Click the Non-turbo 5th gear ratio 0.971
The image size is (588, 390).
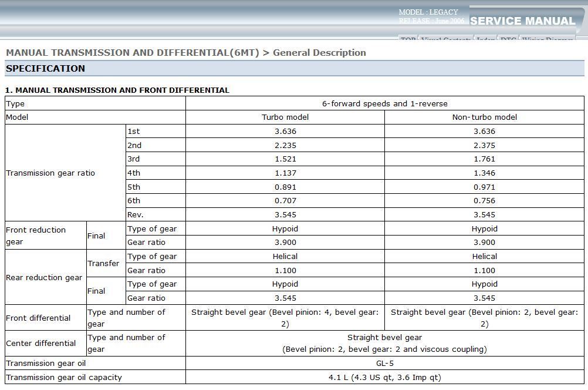click(484, 187)
